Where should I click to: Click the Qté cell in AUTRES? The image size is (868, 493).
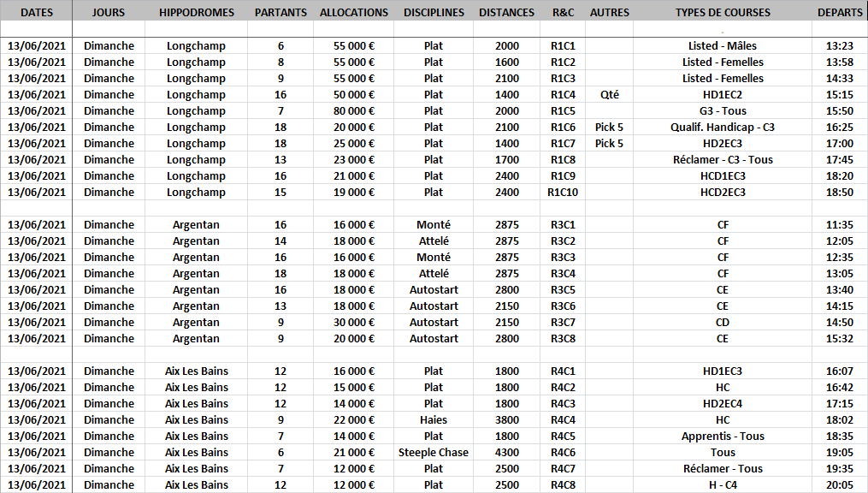610,95
